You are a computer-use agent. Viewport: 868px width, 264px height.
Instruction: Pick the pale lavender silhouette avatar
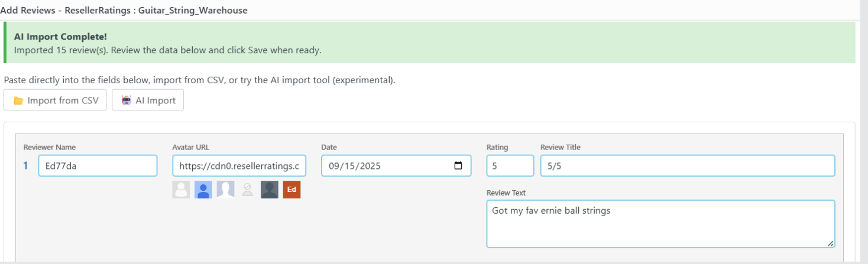pyautogui.click(x=225, y=190)
